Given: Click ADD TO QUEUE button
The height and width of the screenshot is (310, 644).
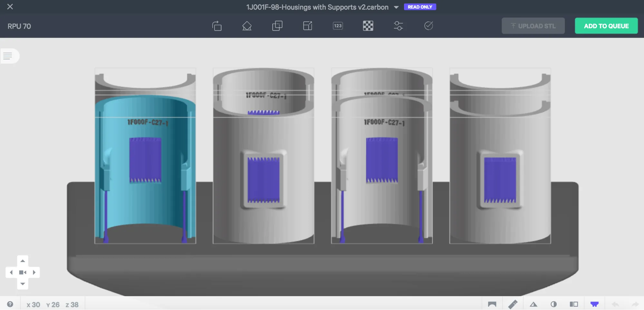Looking at the screenshot, I should tap(606, 26).
